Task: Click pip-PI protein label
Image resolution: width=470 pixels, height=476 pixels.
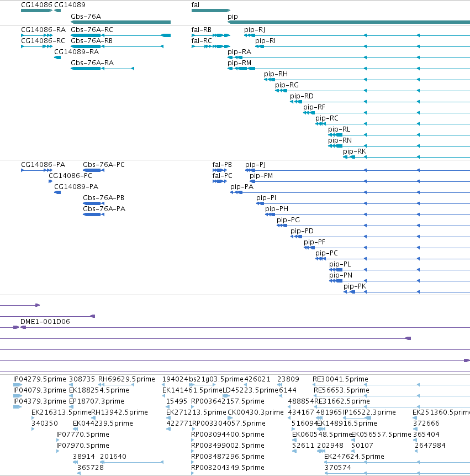Action: click(x=266, y=198)
